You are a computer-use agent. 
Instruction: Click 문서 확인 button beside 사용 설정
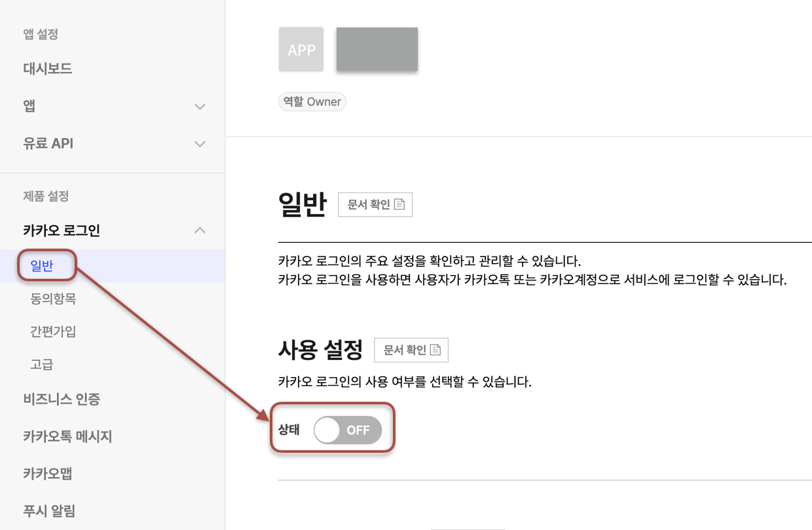[x=411, y=350]
